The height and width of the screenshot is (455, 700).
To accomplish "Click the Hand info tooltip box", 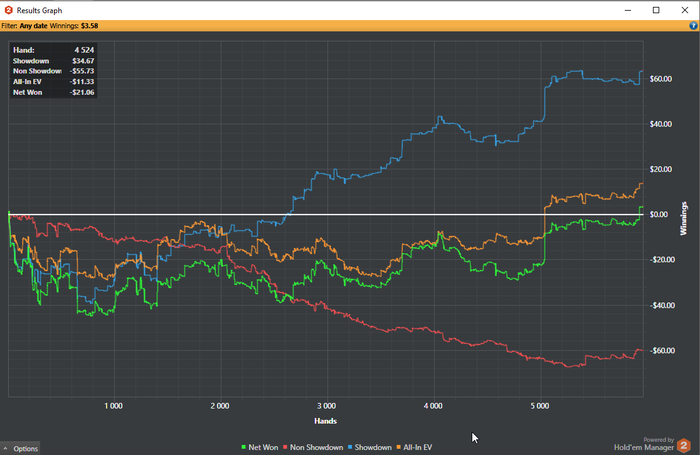I will click(x=53, y=71).
